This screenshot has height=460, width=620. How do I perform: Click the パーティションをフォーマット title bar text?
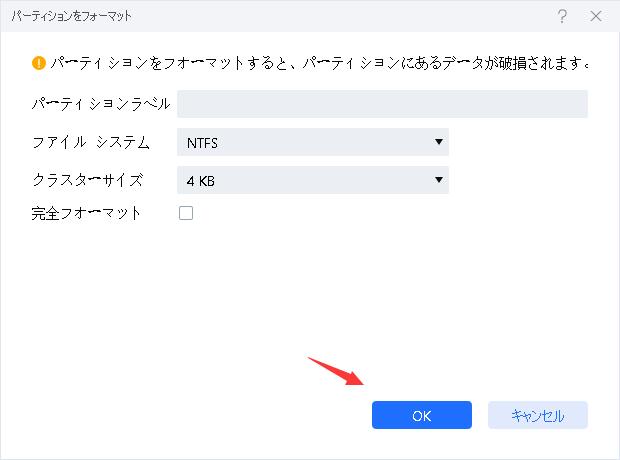pos(71,16)
